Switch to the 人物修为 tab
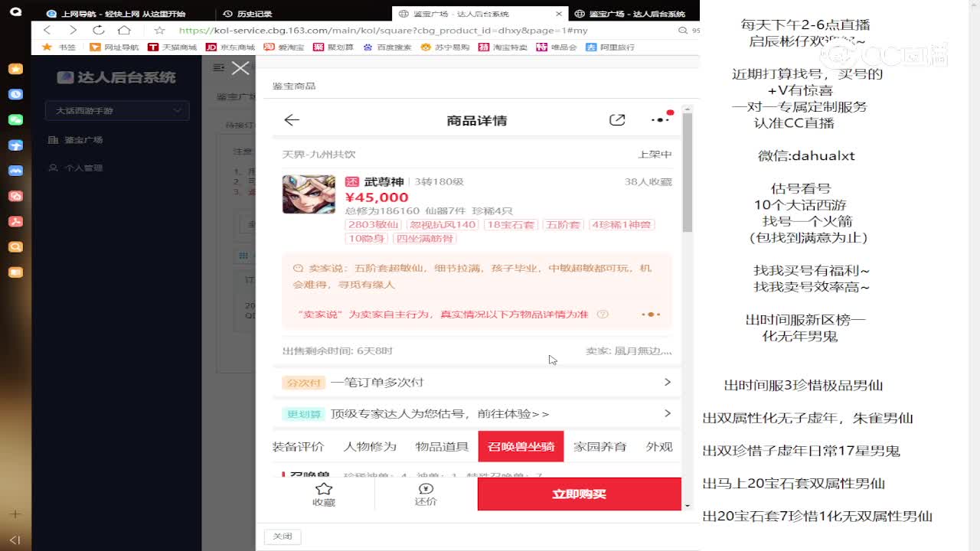The height and width of the screenshot is (551, 980). 370,447
